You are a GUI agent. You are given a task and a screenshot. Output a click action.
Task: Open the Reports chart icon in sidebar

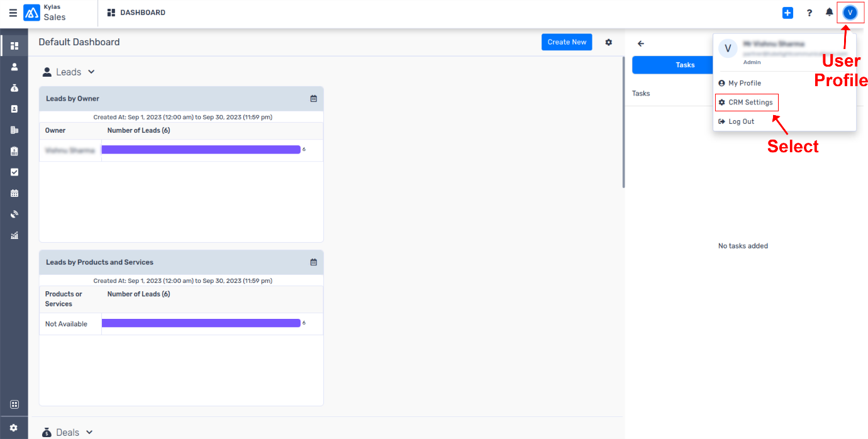(x=14, y=236)
